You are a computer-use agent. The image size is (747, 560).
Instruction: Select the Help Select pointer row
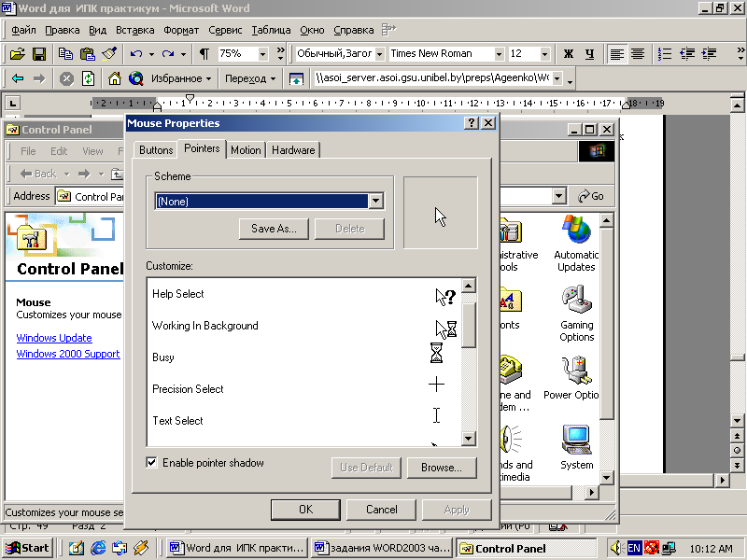(304, 294)
